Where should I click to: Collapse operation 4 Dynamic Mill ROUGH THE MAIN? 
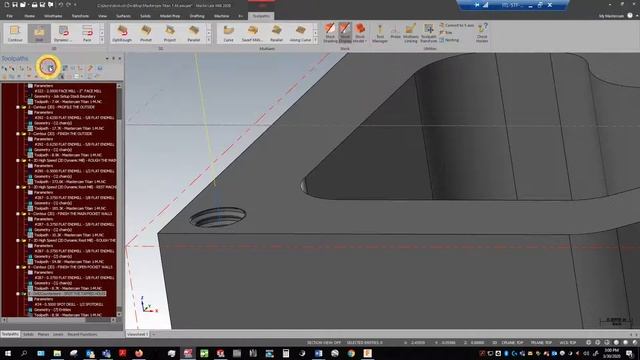coord(18,160)
